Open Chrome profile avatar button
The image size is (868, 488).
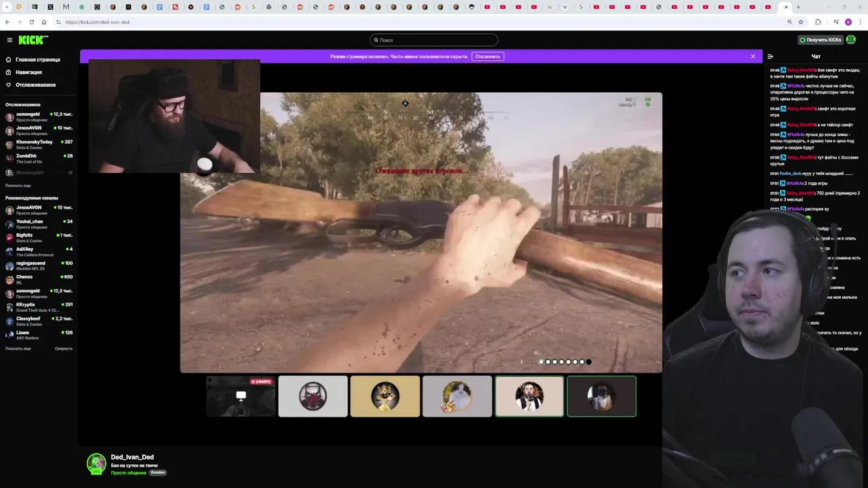click(848, 22)
